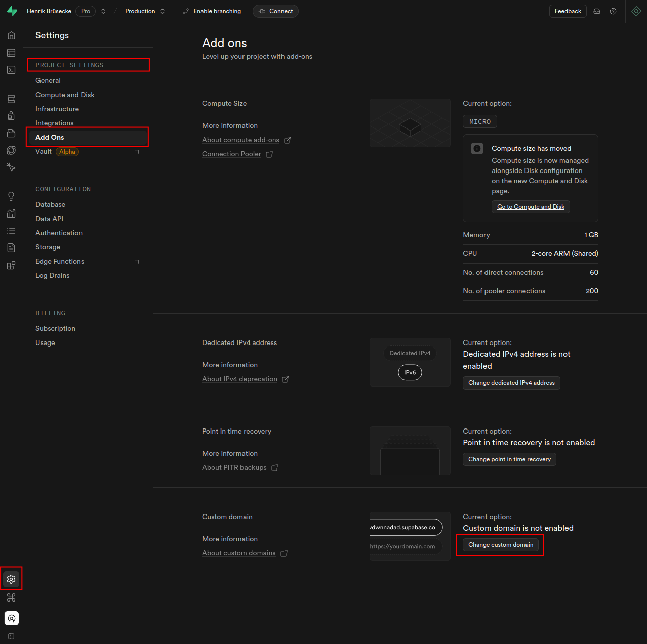Image resolution: width=647 pixels, height=644 pixels.
Task: Open the Realtime cursor icon
Action: (x=11, y=167)
